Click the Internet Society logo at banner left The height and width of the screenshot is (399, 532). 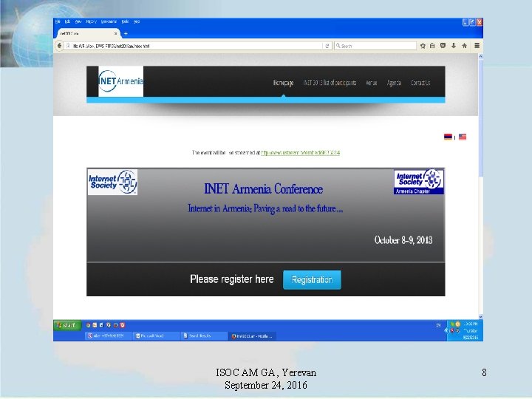coord(112,183)
